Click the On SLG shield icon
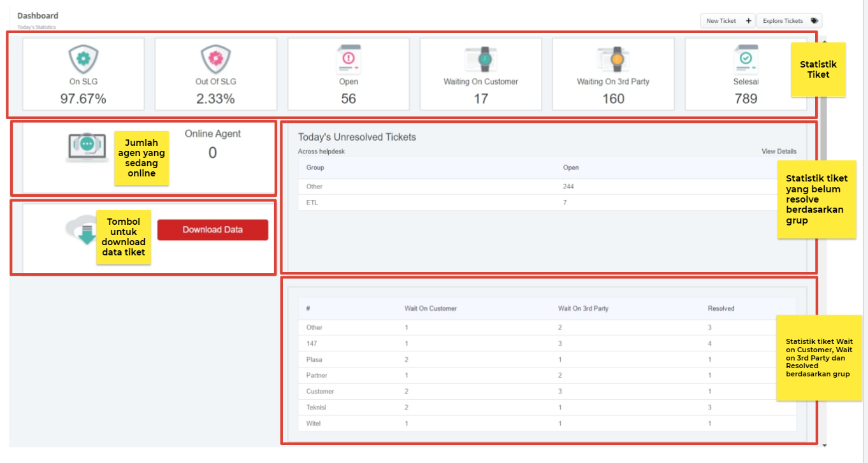868x463 pixels. tap(83, 59)
